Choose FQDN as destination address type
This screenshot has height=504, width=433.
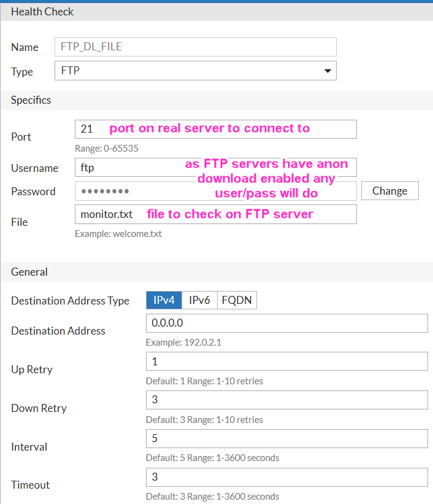coord(237,300)
